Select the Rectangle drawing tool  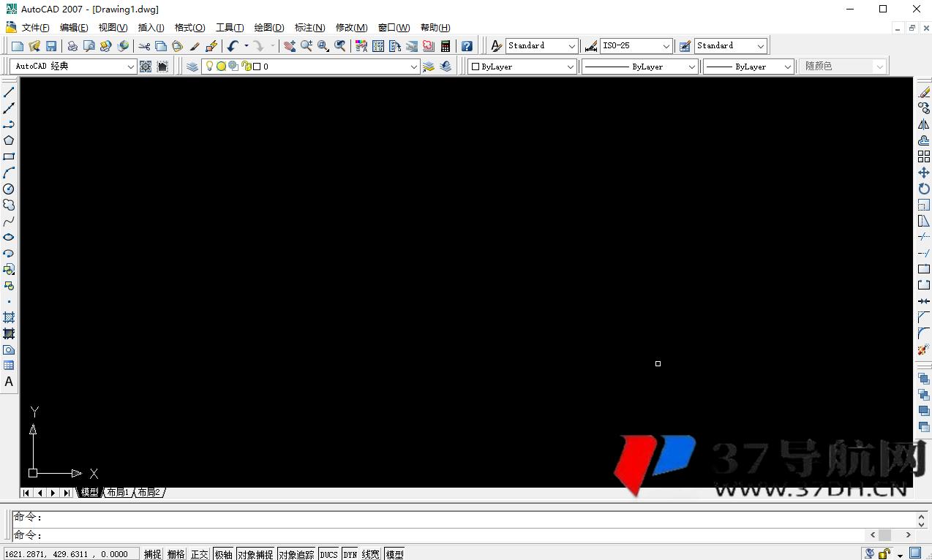tap(9, 156)
